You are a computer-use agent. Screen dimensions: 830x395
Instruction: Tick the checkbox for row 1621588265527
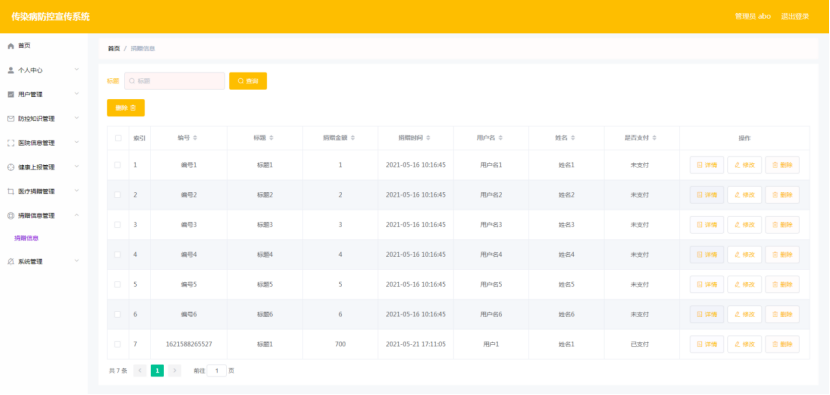pyautogui.click(x=118, y=344)
